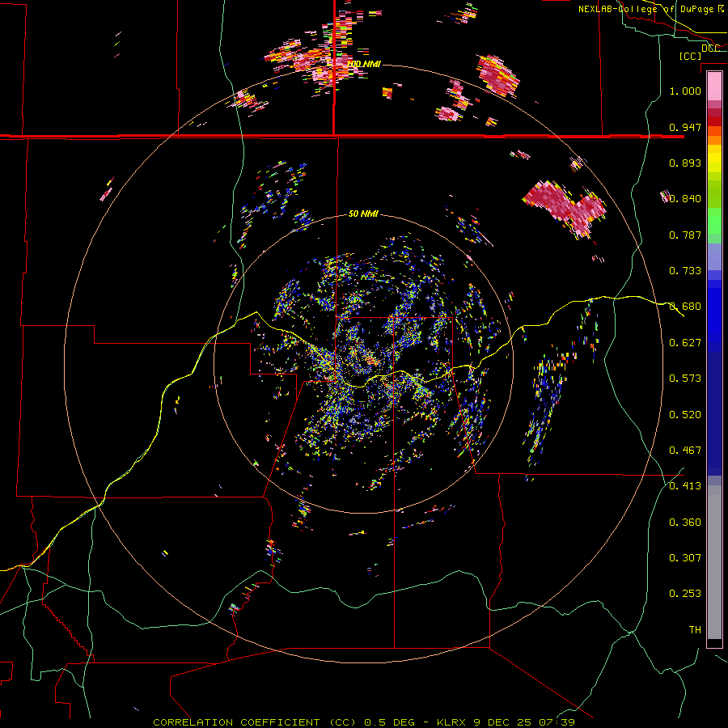
Task: Click the KLRX station identifier in caption
Action: (452, 722)
